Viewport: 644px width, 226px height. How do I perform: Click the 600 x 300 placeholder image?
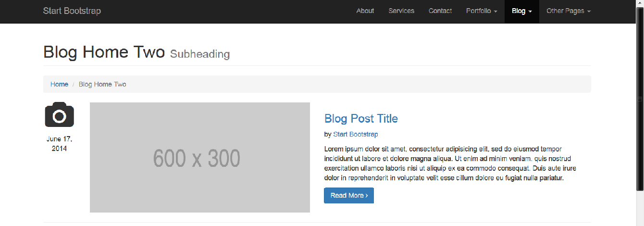(200, 157)
